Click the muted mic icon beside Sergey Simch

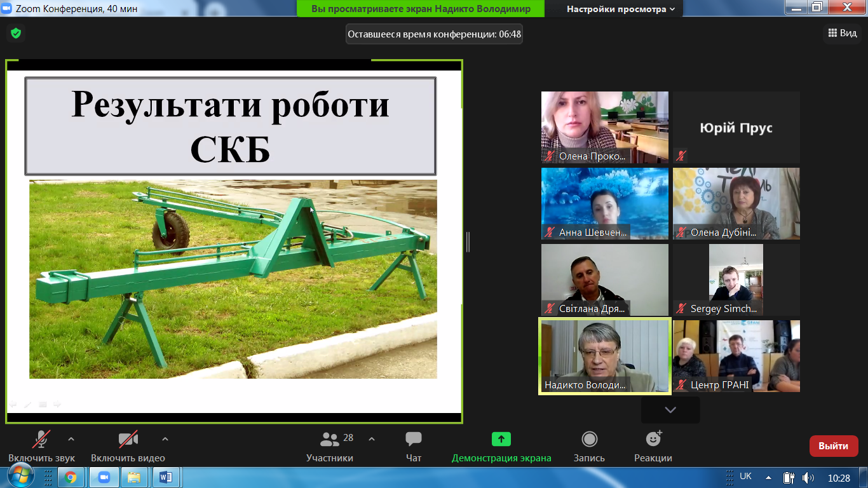(x=681, y=308)
